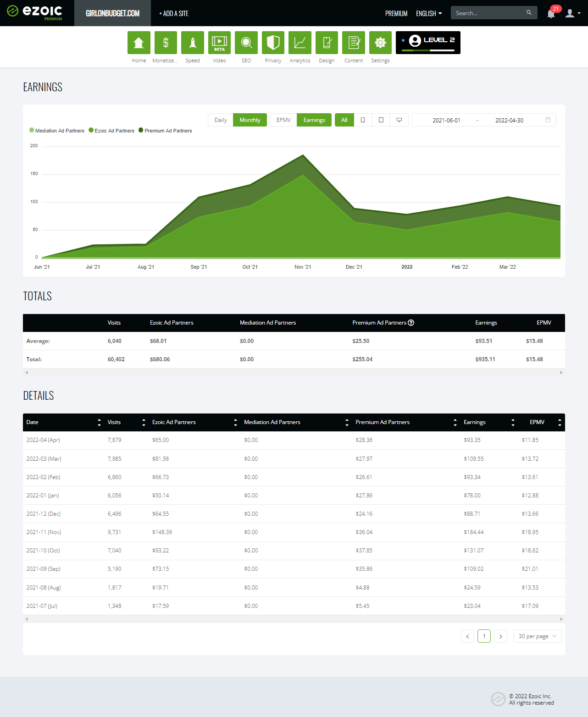Switch chart to Daily view

point(221,120)
